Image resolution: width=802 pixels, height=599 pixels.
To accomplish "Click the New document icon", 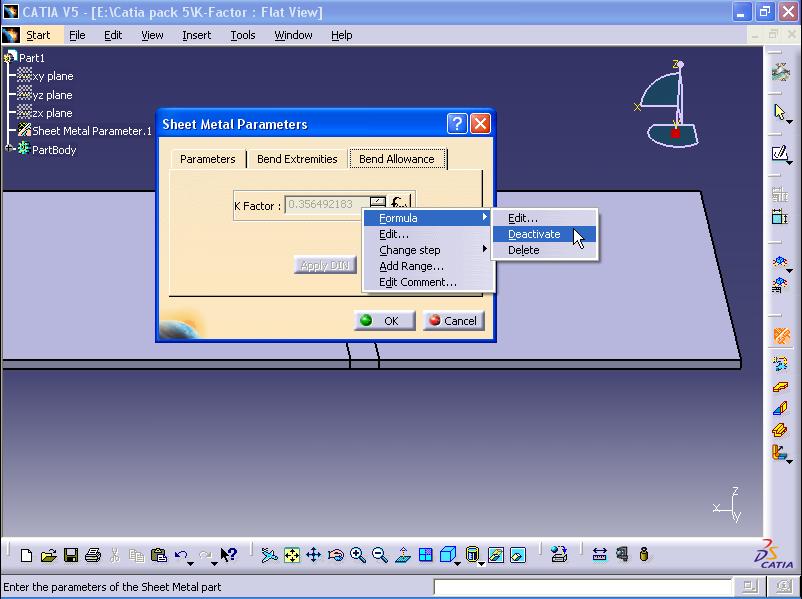I will pos(26,555).
